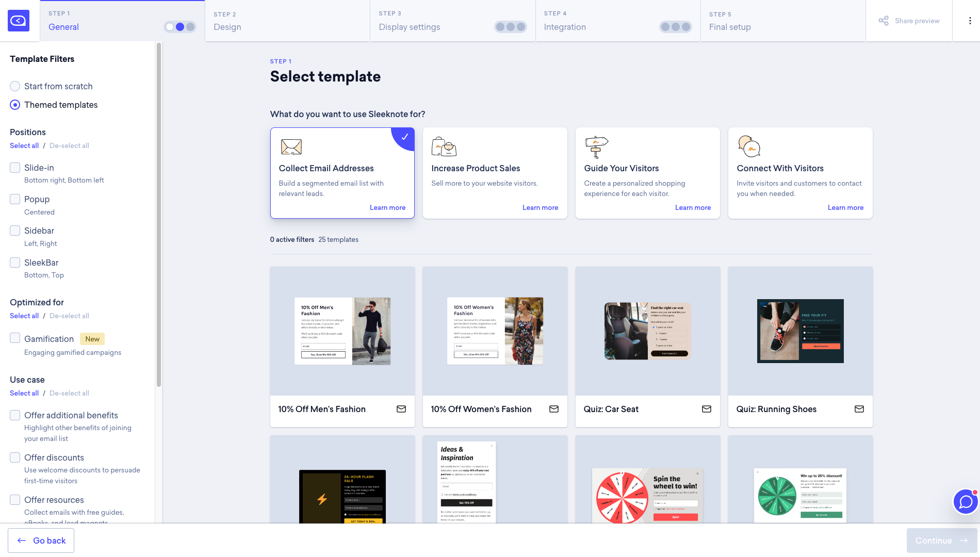Select the Start from scratch radio button
980x557 pixels.
(x=15, y=86)
